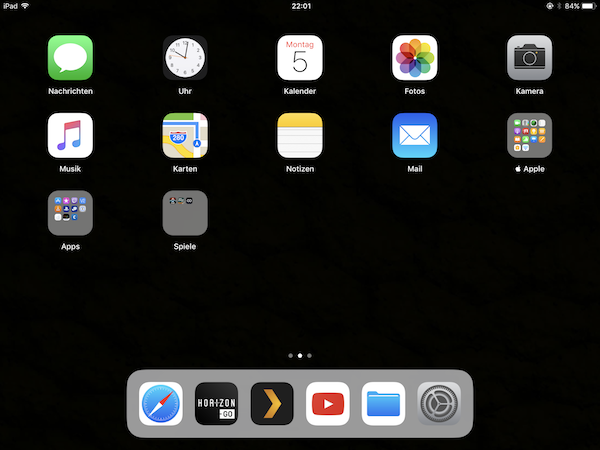Screen dimensions: 600x450
Task: Tap the battery indicator in status bar
Action: [x=589, y=6]
